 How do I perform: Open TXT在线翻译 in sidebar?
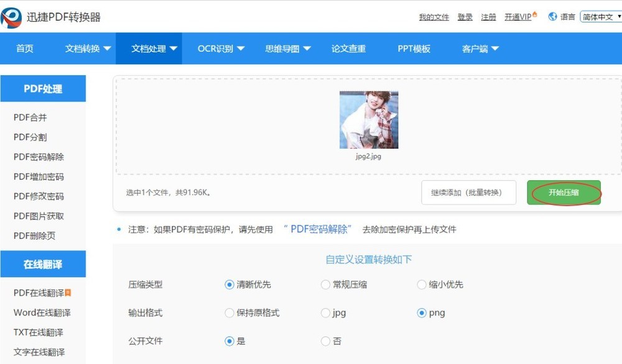pyautogui.click(x=38, y=332)
